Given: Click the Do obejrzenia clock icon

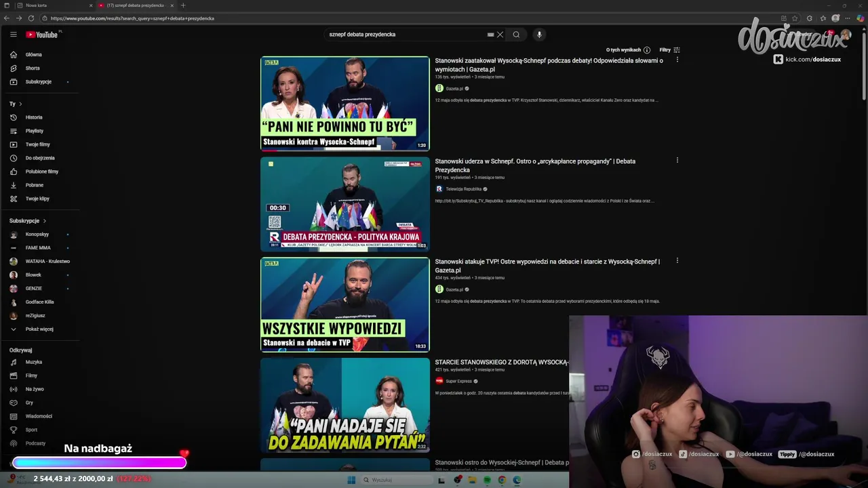Looking at the screenshot, I should tap(13, 158).
